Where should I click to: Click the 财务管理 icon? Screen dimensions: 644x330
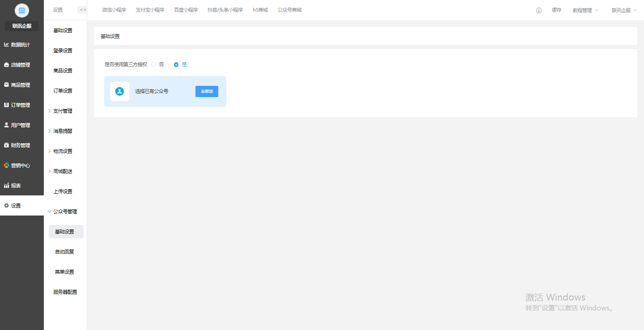click(6, 145)
